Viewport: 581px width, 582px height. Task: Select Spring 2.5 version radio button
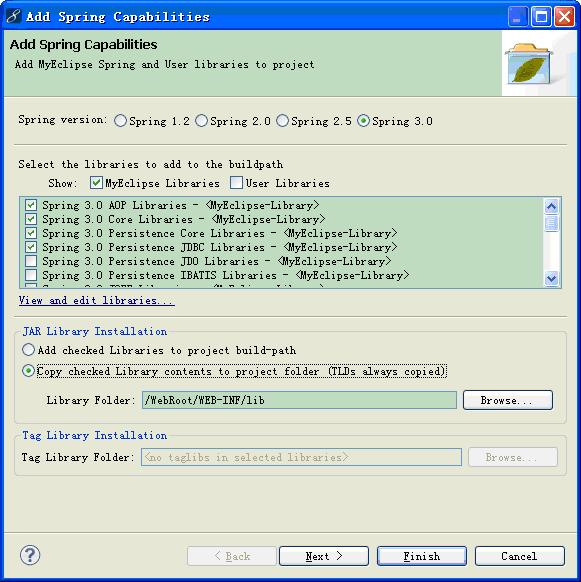point(282,121)
